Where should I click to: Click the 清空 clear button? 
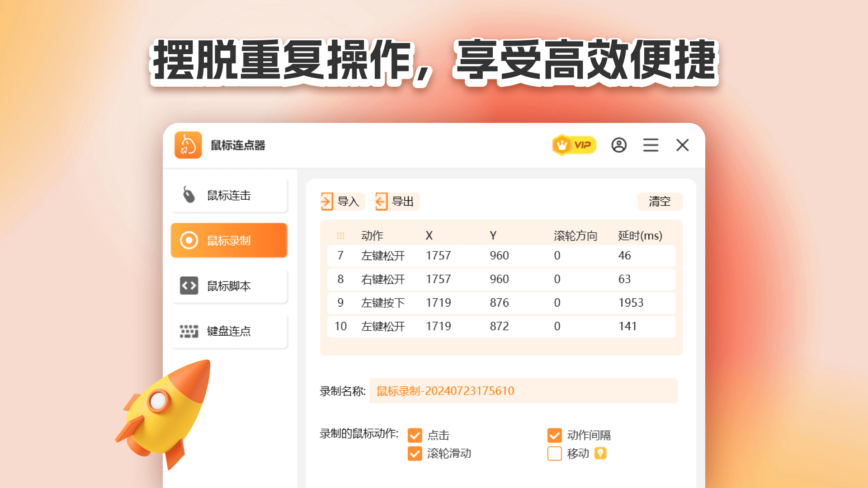point(660,202)
